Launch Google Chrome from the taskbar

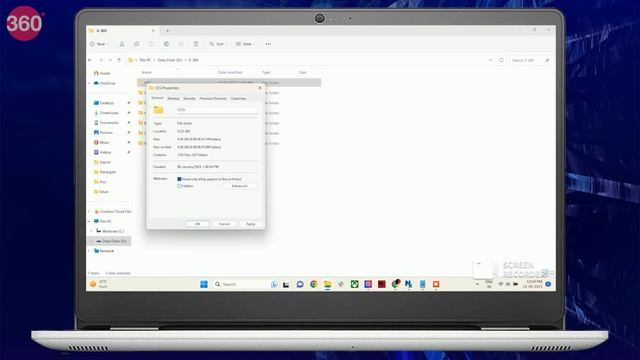313,284
